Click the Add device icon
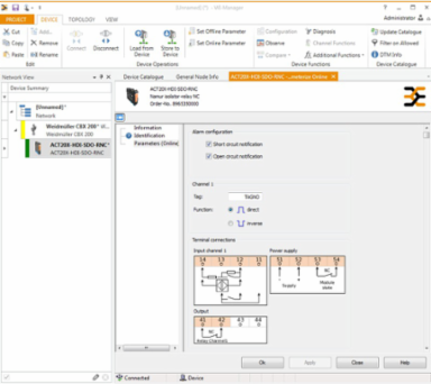431x384 pixels. tap(34, 32)
